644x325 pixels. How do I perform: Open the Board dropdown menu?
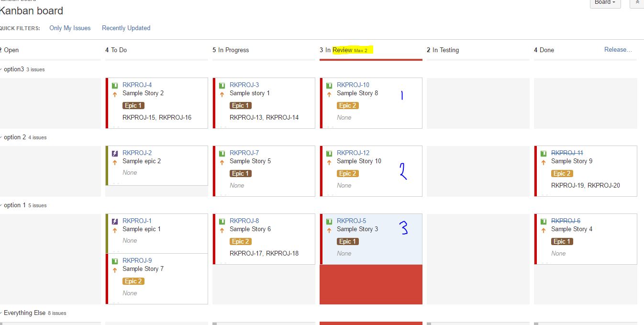pos(605,3)
